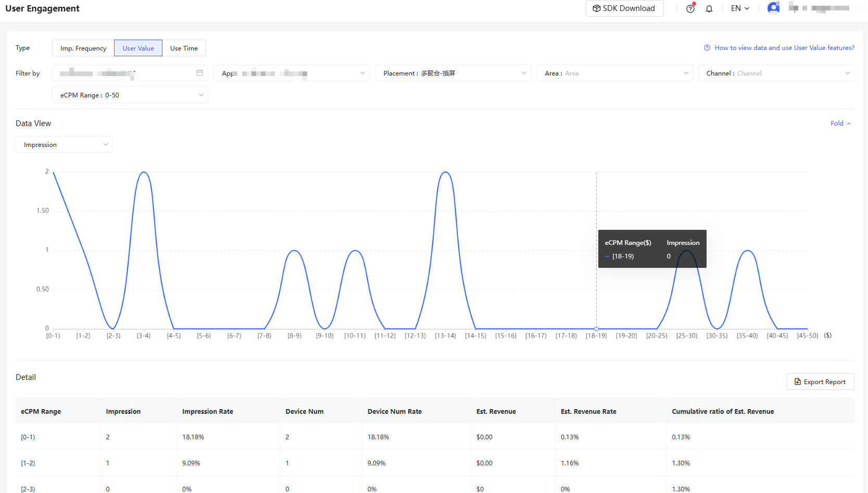Click the [0-1) row in detail table
Image resolution: width=868 pixels, height=493 pixels.
(x=435, y=437)
